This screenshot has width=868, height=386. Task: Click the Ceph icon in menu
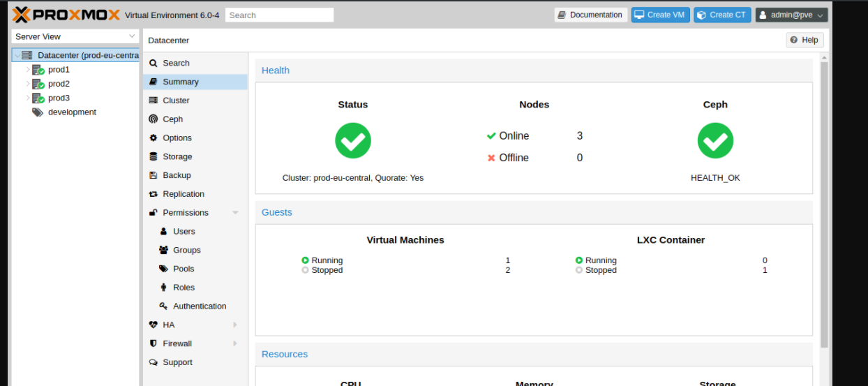(154, 119)
